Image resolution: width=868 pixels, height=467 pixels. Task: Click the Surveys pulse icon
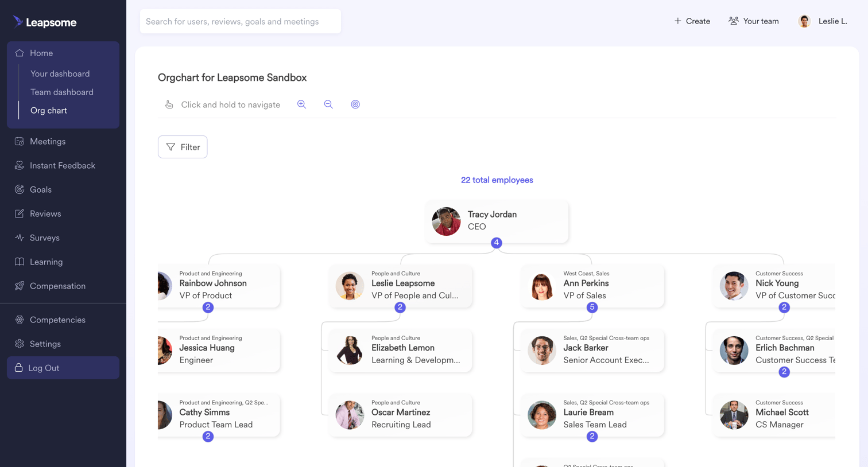click(20, 238)
